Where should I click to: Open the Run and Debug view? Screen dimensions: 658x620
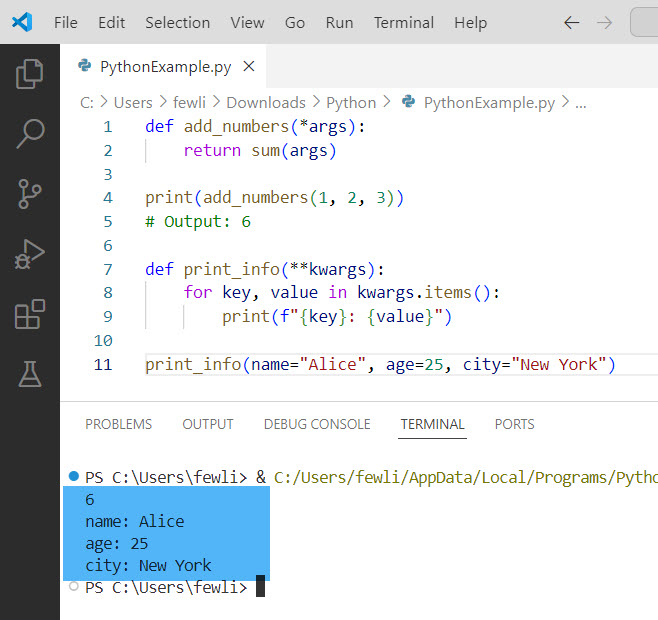point(29,254)
